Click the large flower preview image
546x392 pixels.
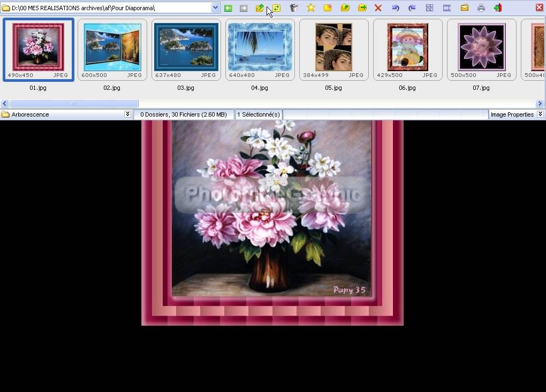click(272, 222)
